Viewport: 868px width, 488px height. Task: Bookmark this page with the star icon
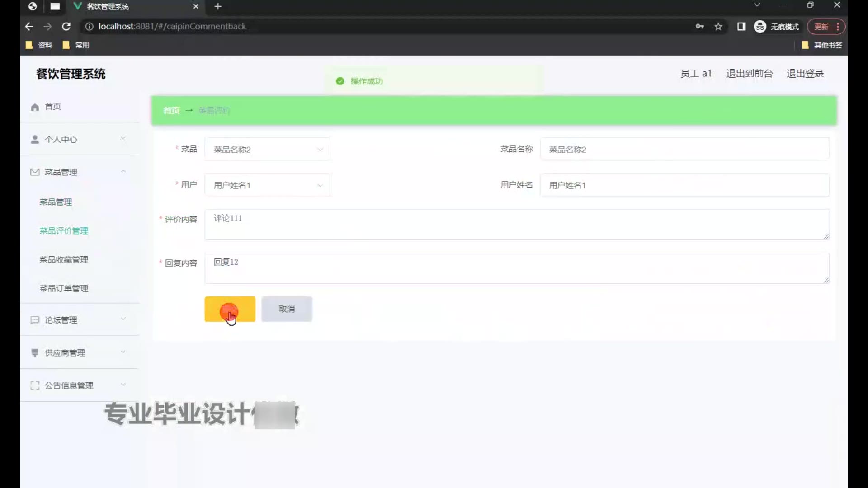point(718,27)
